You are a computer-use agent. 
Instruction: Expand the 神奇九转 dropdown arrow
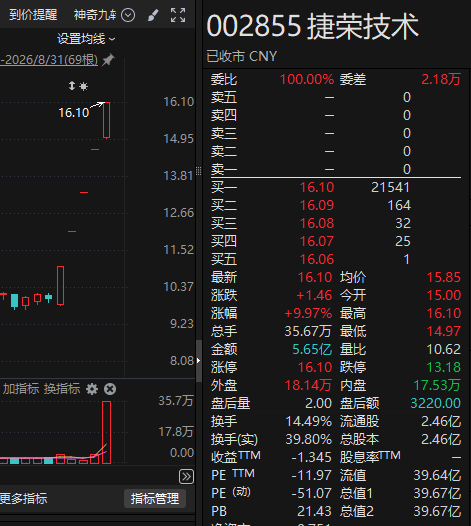128,15
